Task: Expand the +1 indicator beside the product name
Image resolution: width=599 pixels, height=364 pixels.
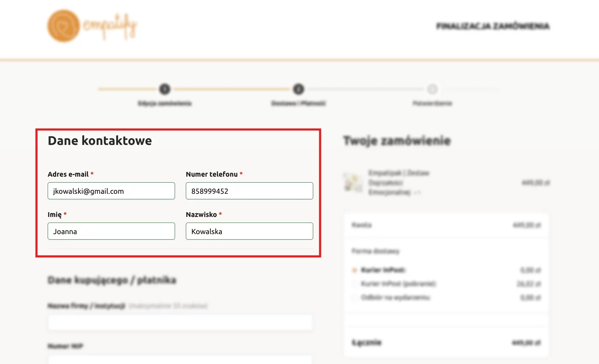Action: pyautogui.click(x=417, y=193)
